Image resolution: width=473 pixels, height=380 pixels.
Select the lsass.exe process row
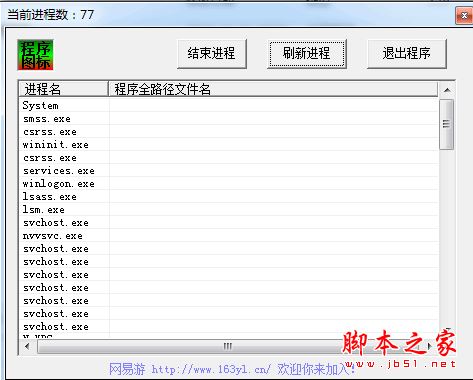pyautogui.click(x=229, y=197)
